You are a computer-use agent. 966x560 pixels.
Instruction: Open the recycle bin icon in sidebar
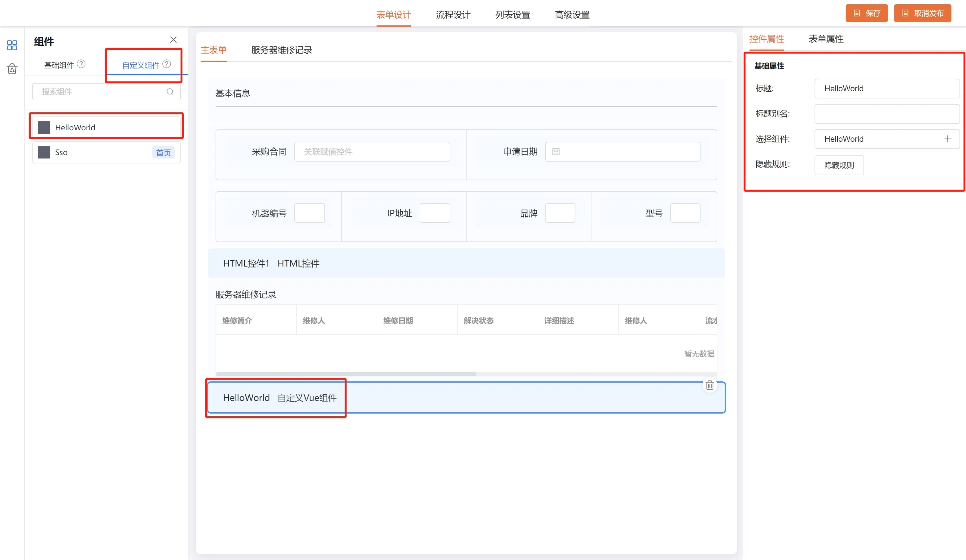click(x=12, y=69)
